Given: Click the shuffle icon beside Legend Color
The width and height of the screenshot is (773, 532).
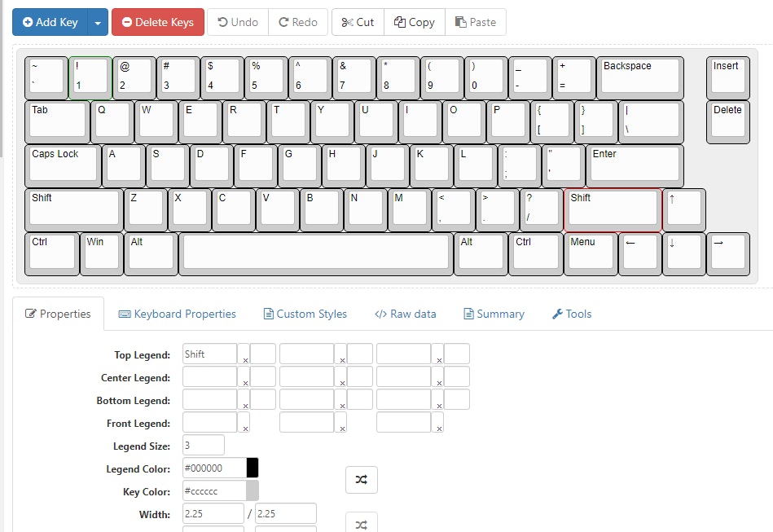Looking at the screenshot, I should 362,481.
